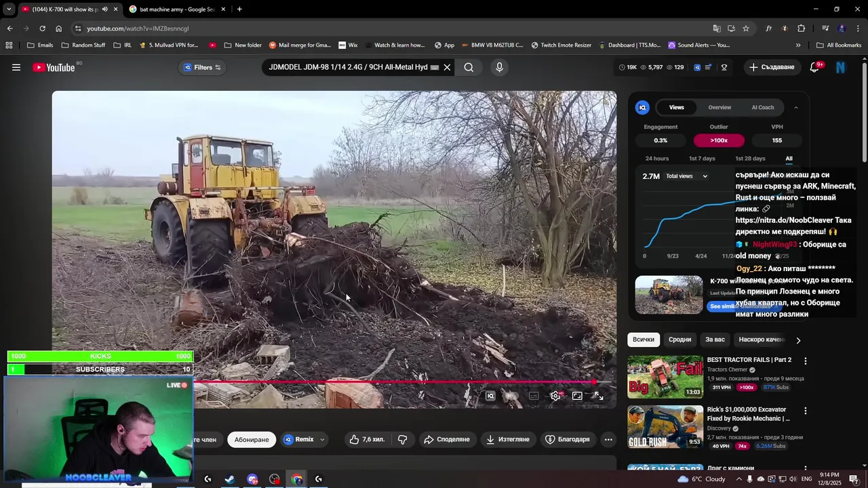The width and height of the screenshot is (868, 488).
Task: Open the vidIQ list icon in stats bar
Action: [709, 67]
